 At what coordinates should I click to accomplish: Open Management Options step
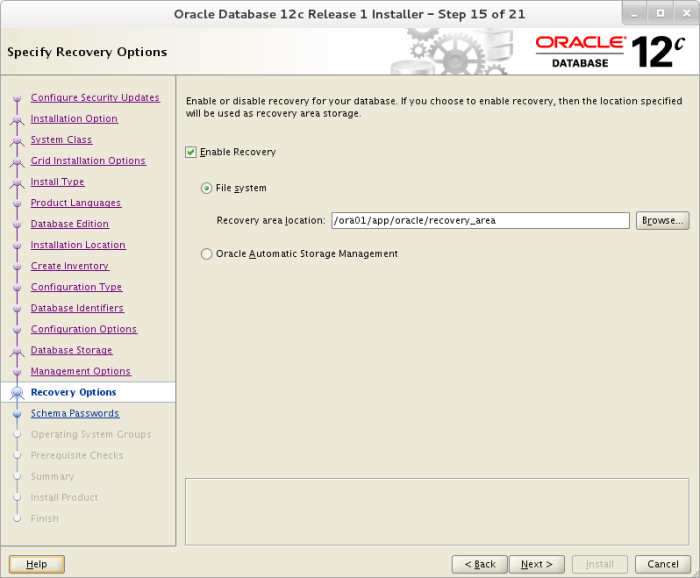pos(81,371)
